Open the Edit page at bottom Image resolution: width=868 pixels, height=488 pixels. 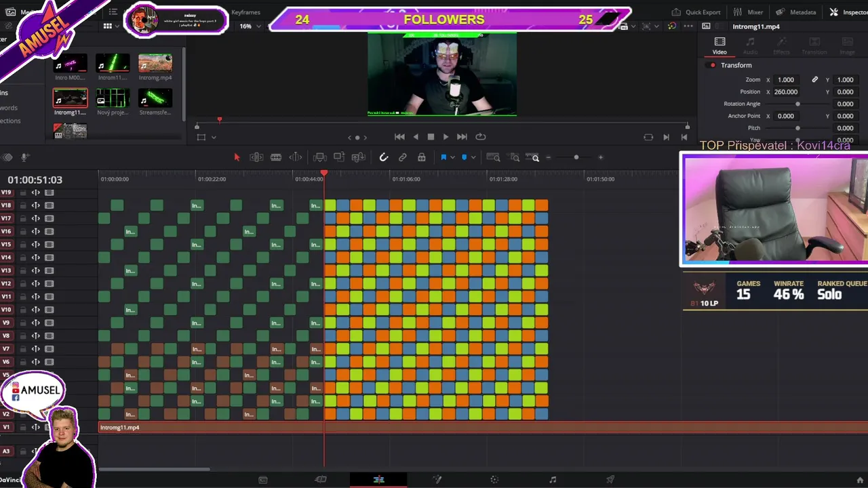378,480
